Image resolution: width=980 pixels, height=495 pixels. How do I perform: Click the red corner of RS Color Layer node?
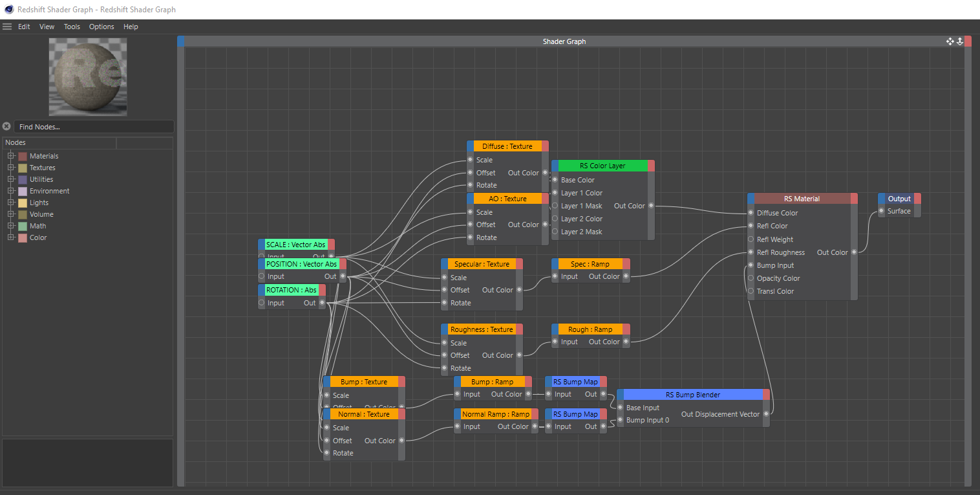651,166
